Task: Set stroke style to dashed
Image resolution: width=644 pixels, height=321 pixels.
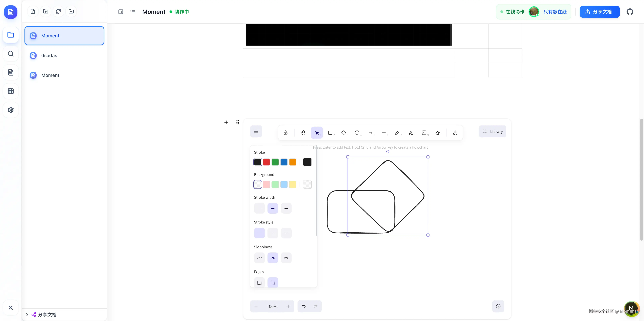Action: (x=273, y=233)
